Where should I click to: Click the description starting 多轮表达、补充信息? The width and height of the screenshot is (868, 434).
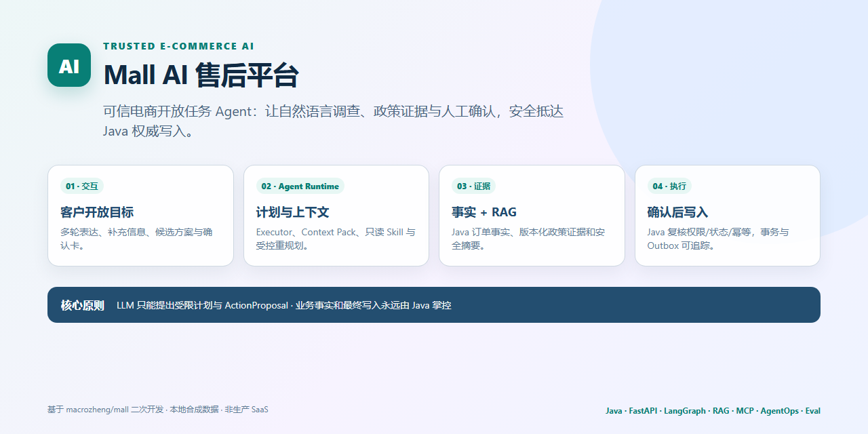pyautogui.click(x=136, y=239)
